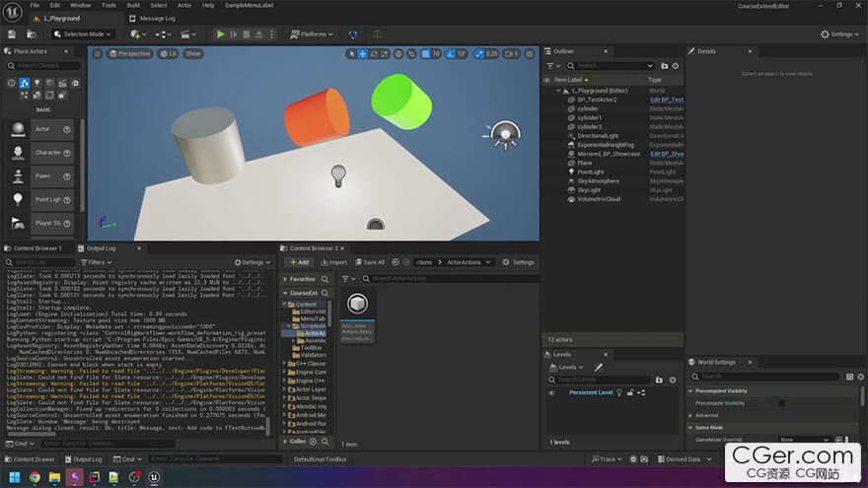Expand the Advanced section in World Settings
Screen dimensions: 868x488
pyautogui.click(x=690, y=415)
